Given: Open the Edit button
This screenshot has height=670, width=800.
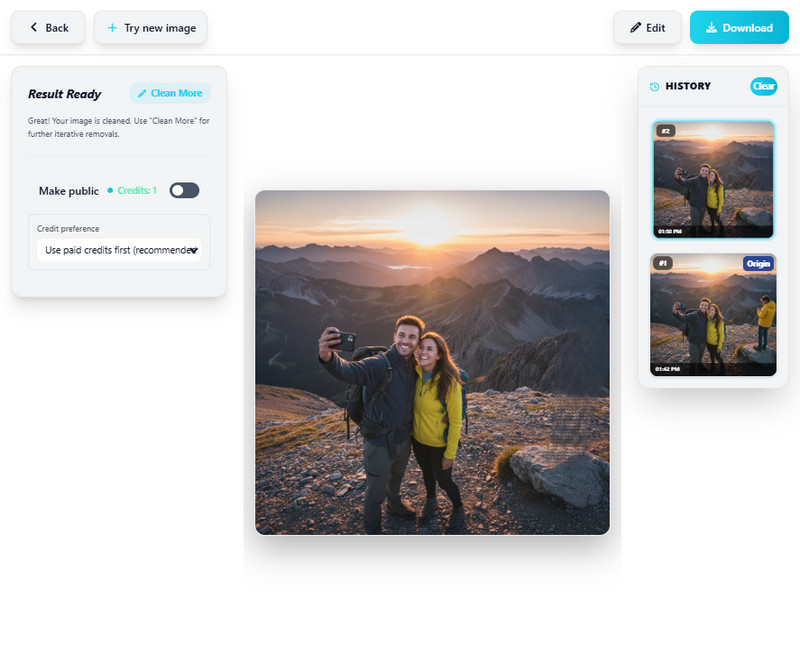Looking at the screenshot, I should pos(647,28).
